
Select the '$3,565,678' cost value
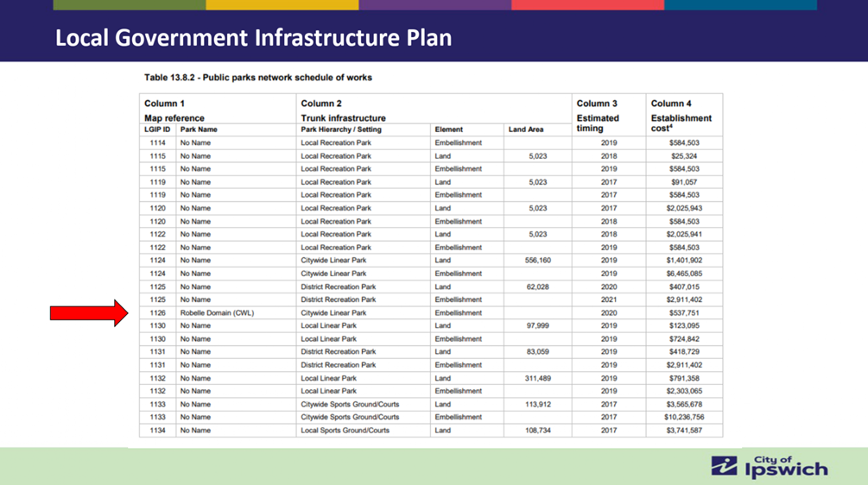[x=684, y=404]
